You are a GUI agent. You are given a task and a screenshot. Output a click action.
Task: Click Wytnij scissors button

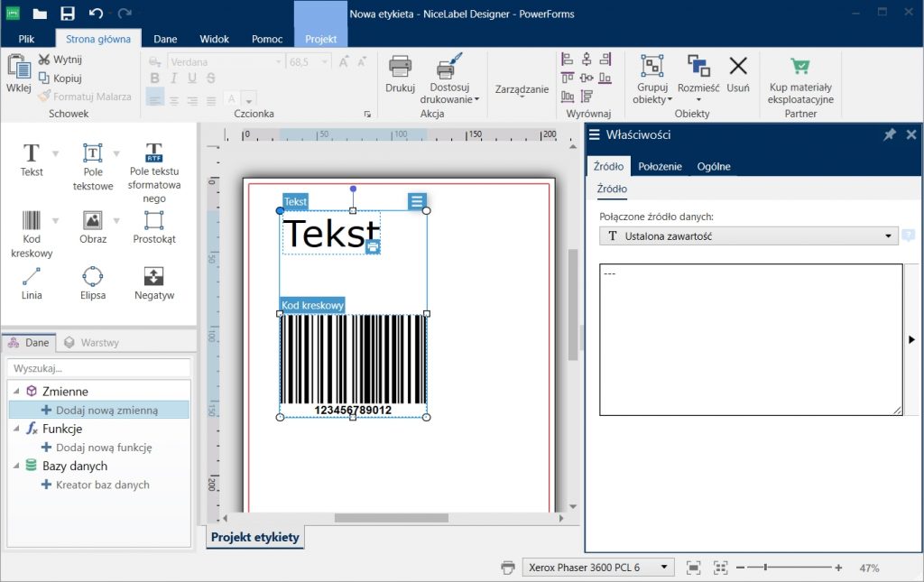[x=60, y=60]
